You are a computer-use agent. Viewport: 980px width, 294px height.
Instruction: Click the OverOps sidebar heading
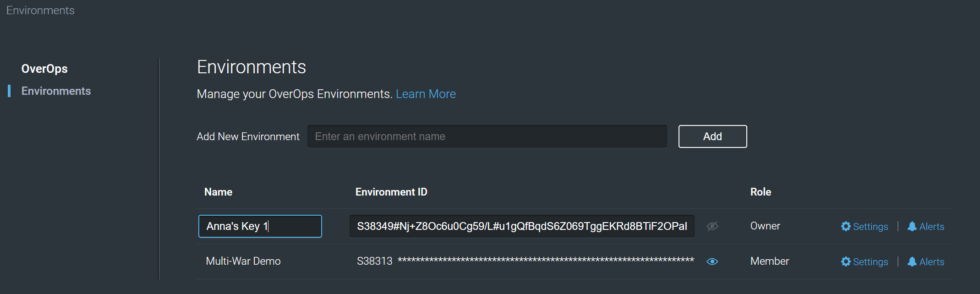[x=44, y=69]
